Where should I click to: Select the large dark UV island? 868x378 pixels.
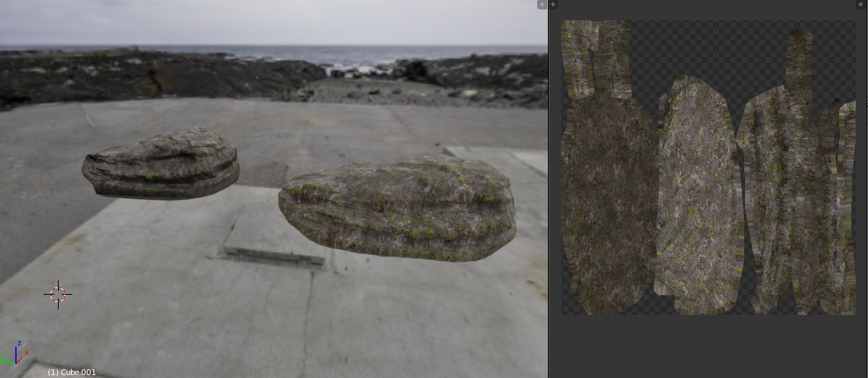click(x=609, y=202)
